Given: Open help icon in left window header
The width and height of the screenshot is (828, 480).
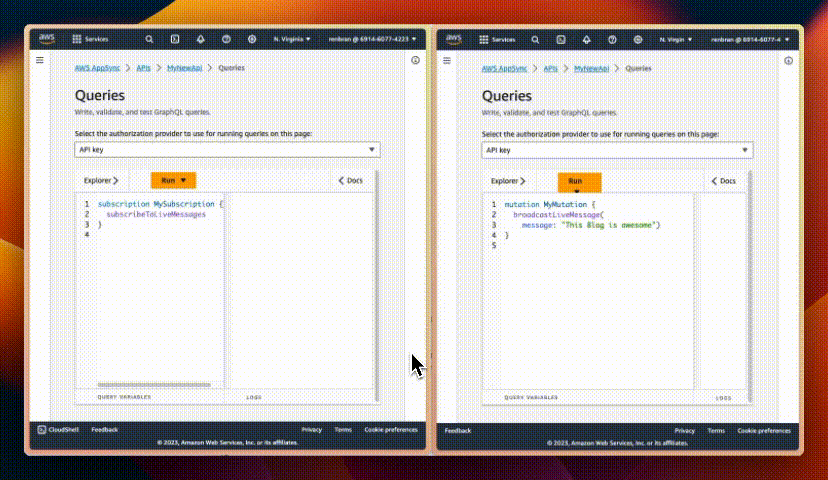Looking at the screenshot, I should click(226, 39).
